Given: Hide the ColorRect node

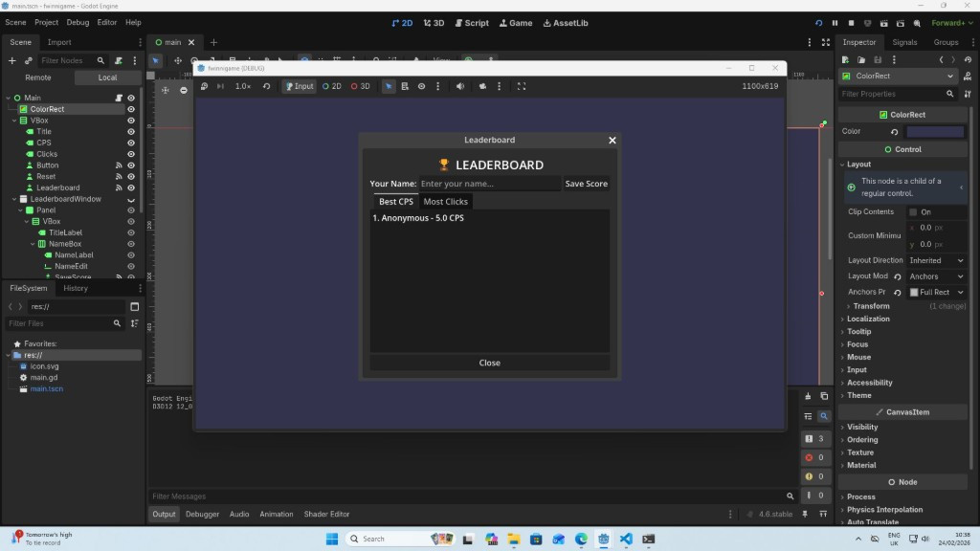Looking at the screenshot, I should pyautogui.click(x=131, y=109).
